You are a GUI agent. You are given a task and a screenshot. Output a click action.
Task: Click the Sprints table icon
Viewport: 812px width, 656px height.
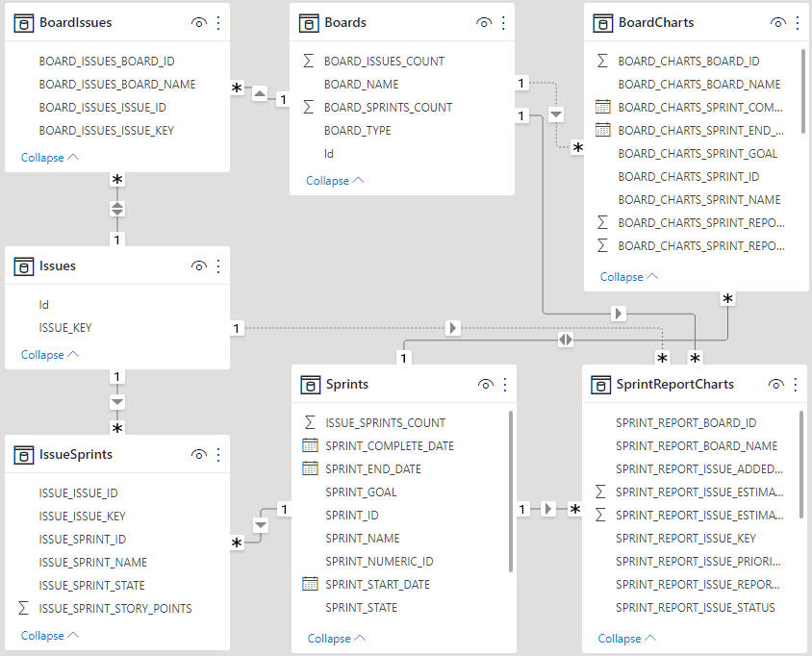tap(310, 385)
